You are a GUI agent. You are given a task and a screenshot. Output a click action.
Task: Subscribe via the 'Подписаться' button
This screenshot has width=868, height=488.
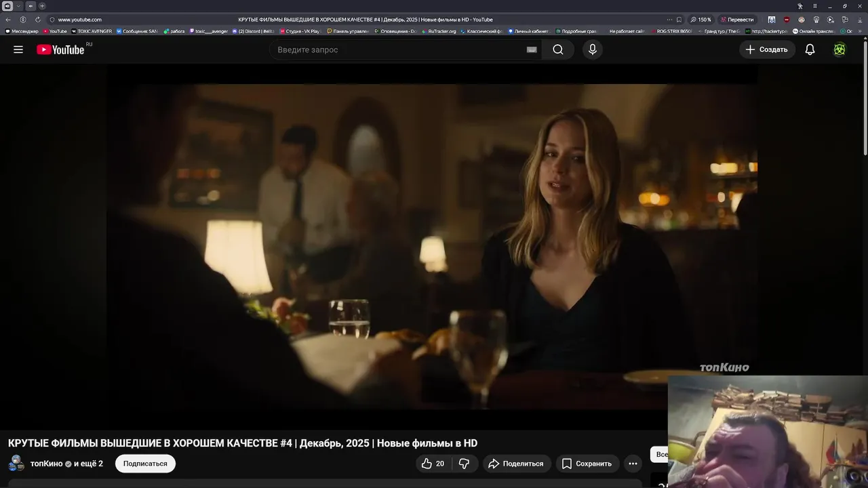point(145,464)
